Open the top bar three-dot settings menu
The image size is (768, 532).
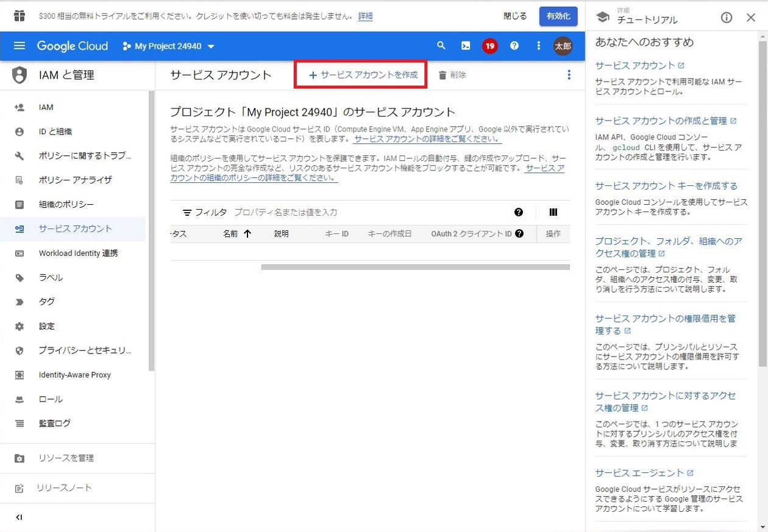tap(538, 46)
